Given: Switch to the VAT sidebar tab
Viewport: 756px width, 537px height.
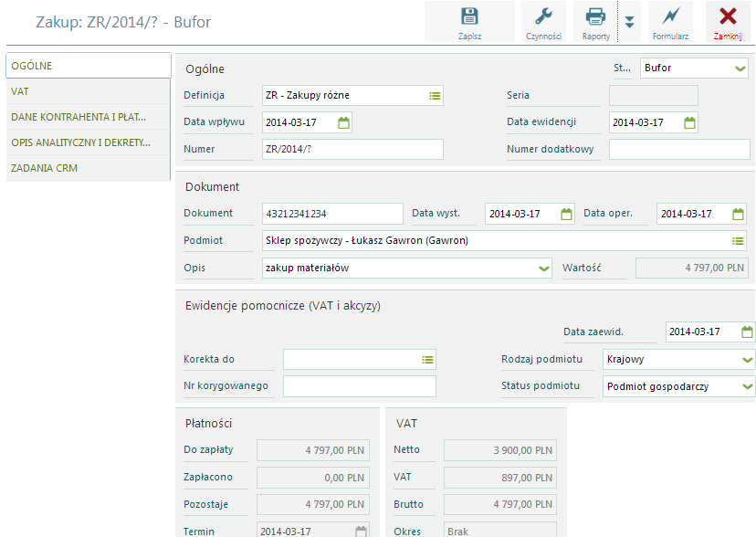Looking at the screenshot, I should click(x=89, y=91).
